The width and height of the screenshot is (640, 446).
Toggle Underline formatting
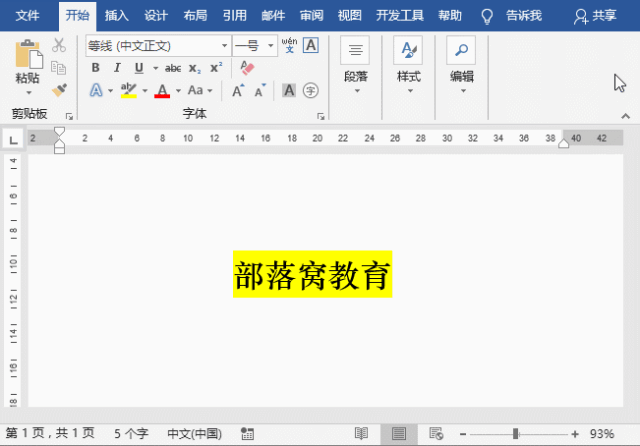[139, 68]
